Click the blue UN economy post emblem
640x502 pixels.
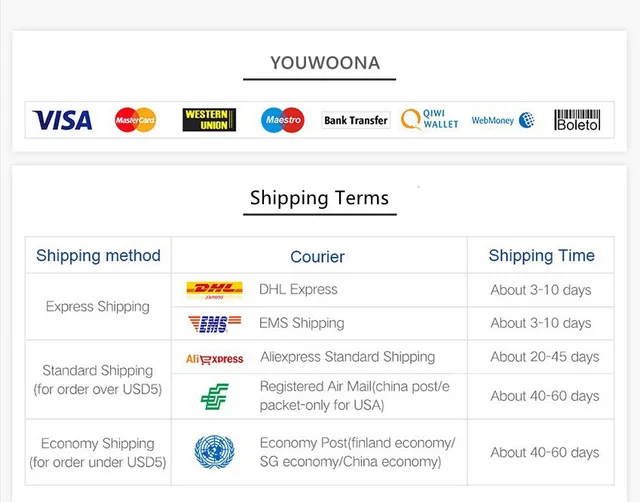214,452
